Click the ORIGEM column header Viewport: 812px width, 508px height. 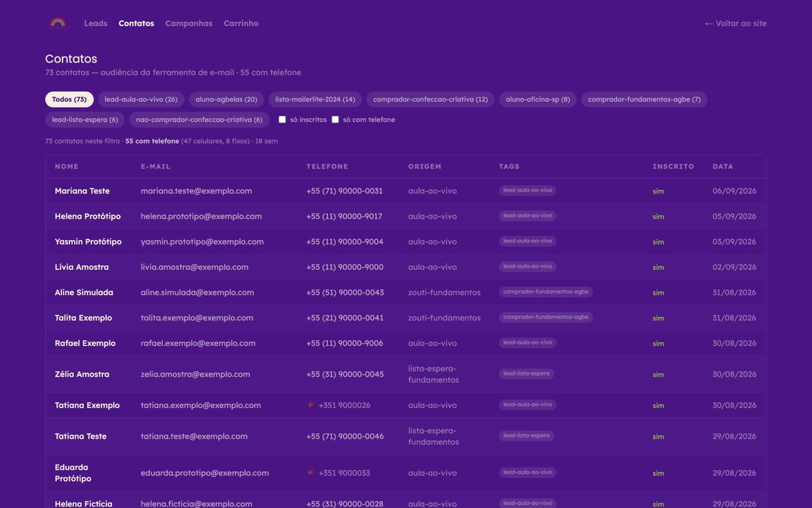tap(425, 167)
